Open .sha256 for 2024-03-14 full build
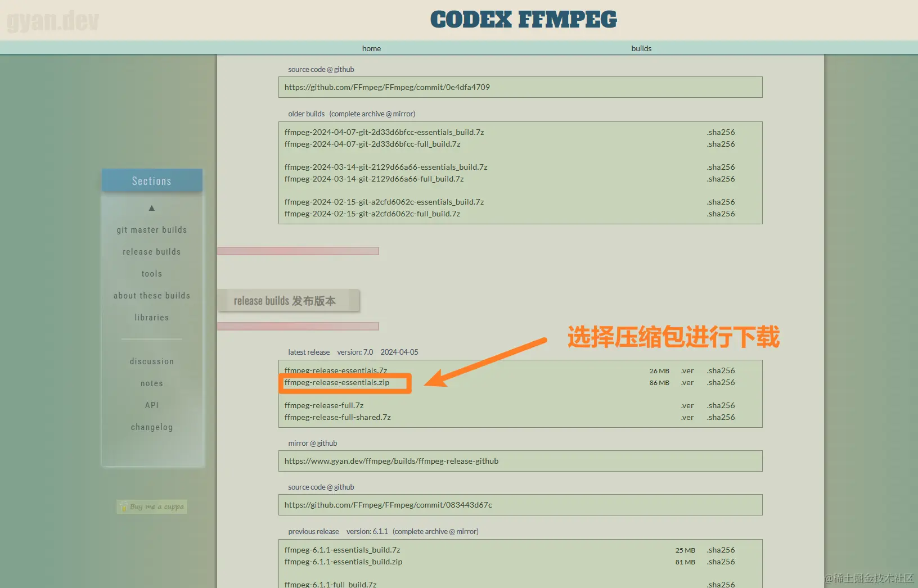The width and height of the screenshot is (918, 588). (721, 179)
